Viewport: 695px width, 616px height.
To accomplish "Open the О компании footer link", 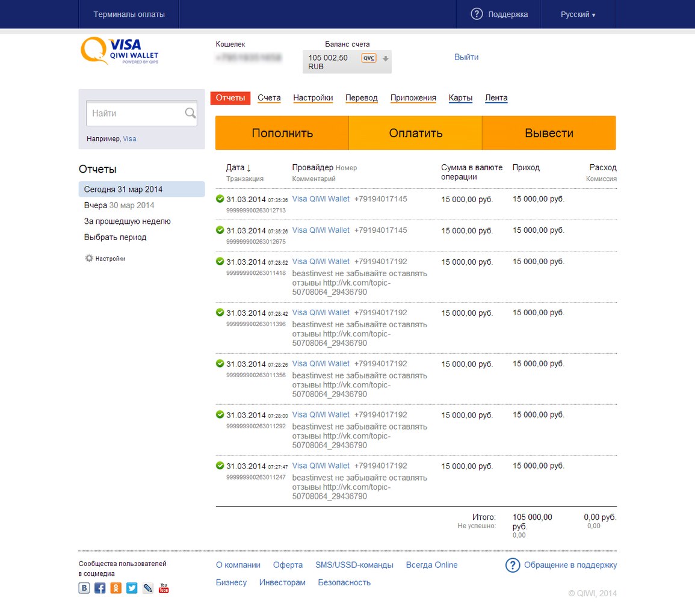I will pyautogui.click(x=238, y=565).
